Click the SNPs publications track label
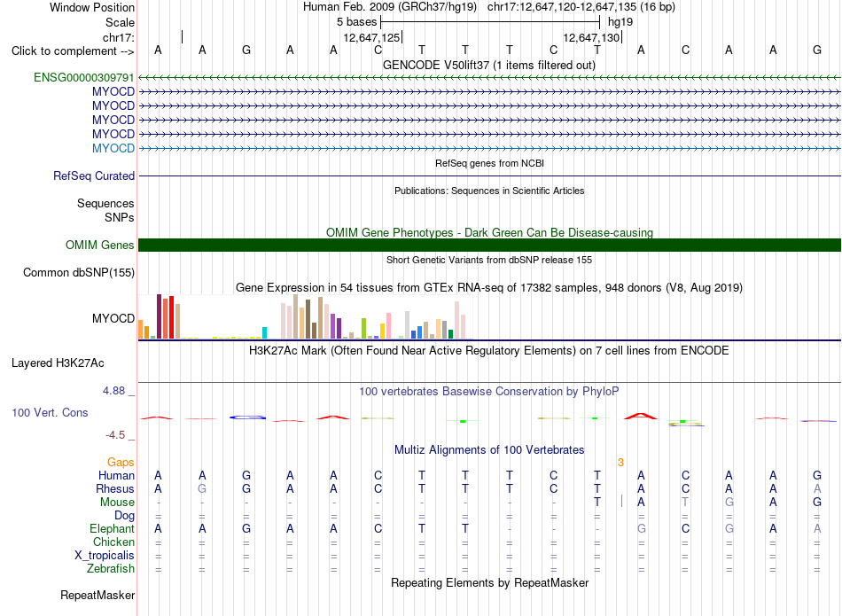Image resolution: width=842 pixels, height=616 pixels. [120, 217]
